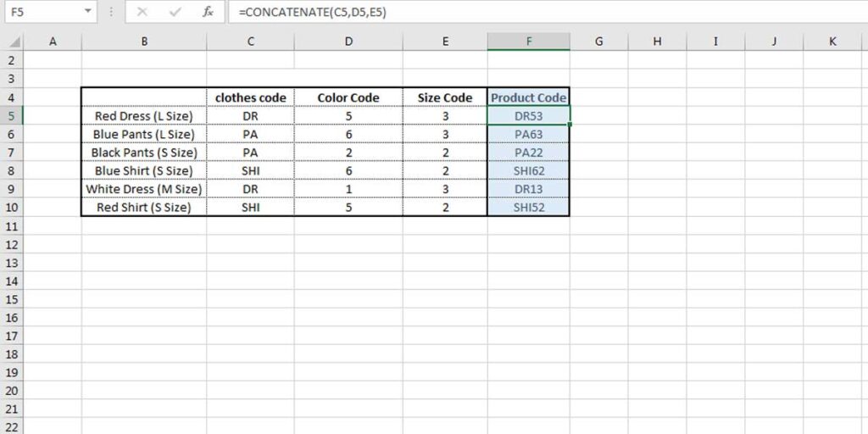
Task: Select column B header
Action: click(x=144, y=42)
